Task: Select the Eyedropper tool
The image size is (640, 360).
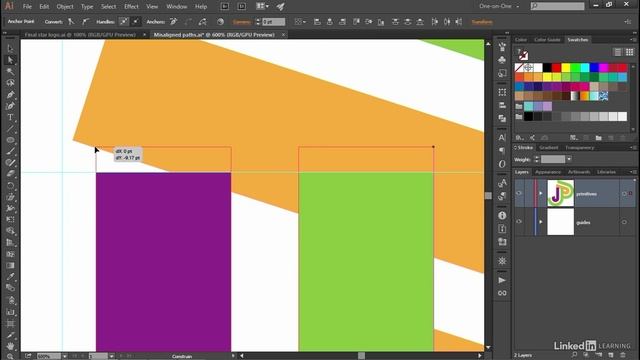Action: click(10, 277)
